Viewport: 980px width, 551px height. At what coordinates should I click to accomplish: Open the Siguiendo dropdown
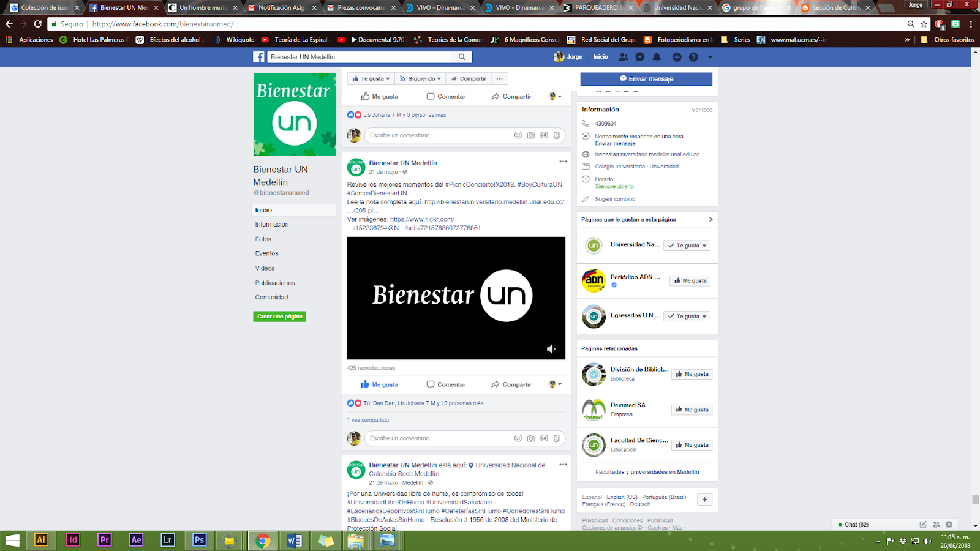pyautogui.click(x=420, y=79)
